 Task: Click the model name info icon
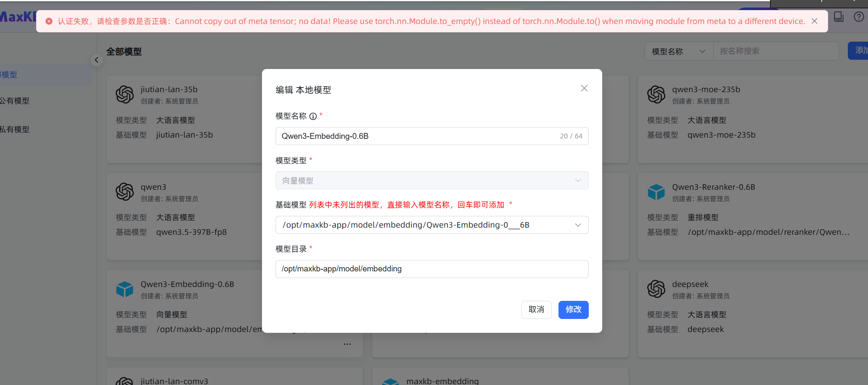click(313, 117)
